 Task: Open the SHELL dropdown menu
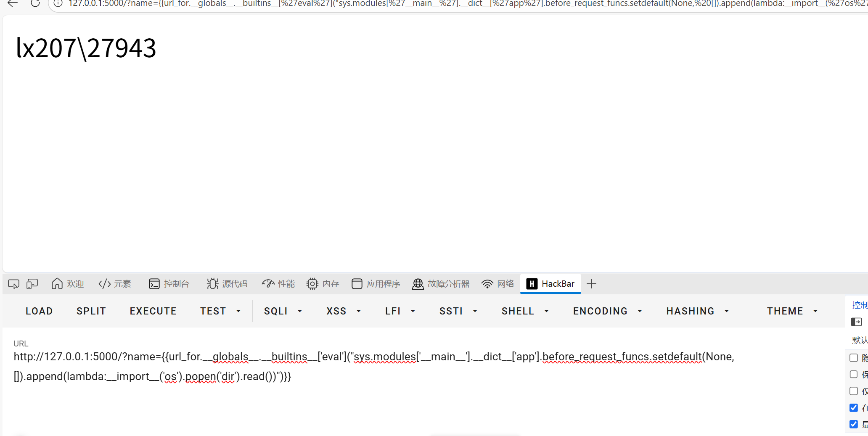click(x=525, y=311)
